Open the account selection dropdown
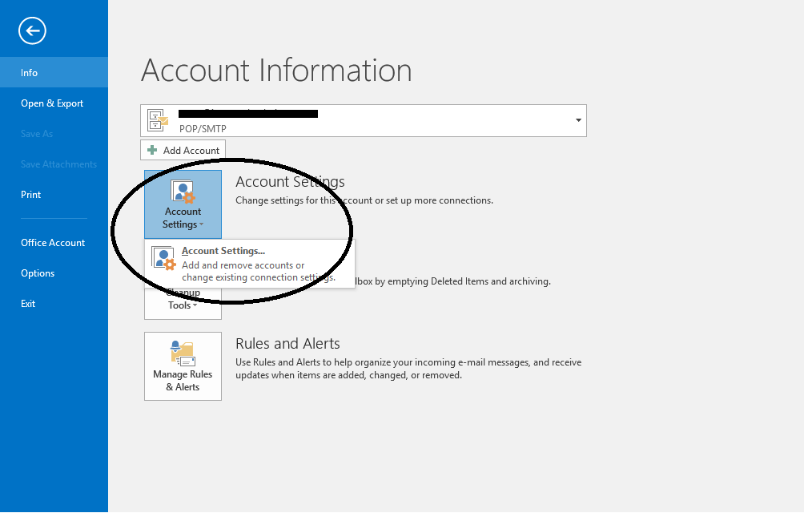 [577, 120]
